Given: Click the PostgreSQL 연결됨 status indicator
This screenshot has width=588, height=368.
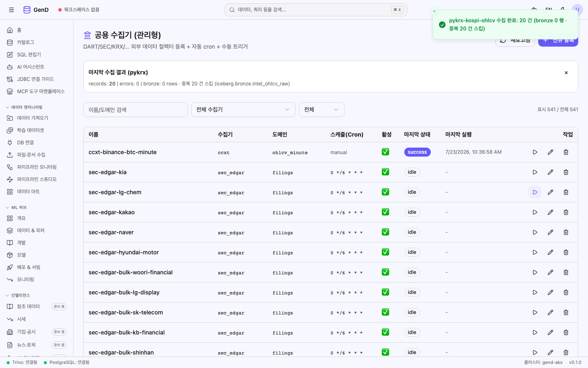Looking at the screenshot, I should pos(67,362).
